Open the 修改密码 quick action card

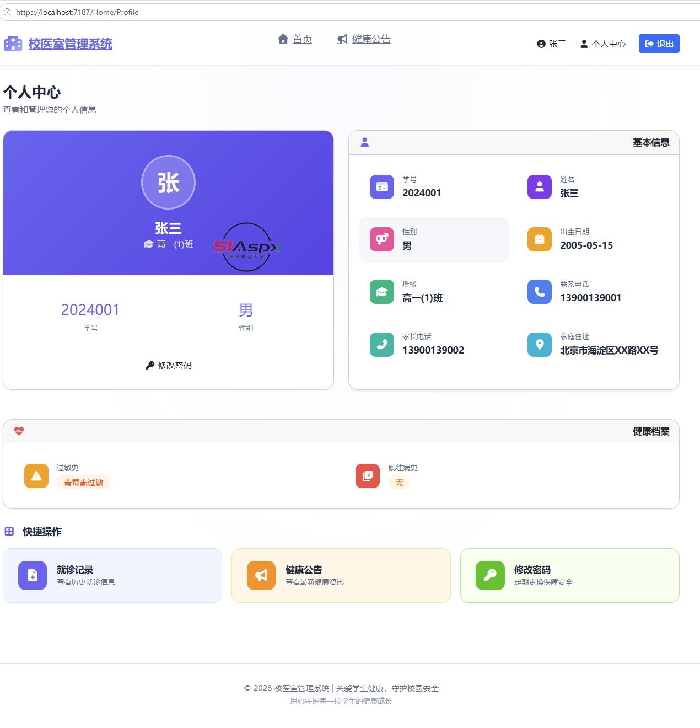570,575
